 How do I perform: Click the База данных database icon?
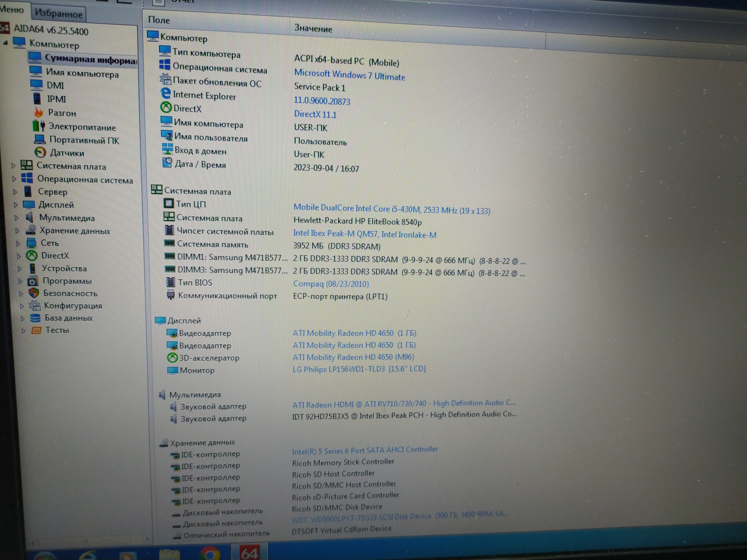point(35,318)
